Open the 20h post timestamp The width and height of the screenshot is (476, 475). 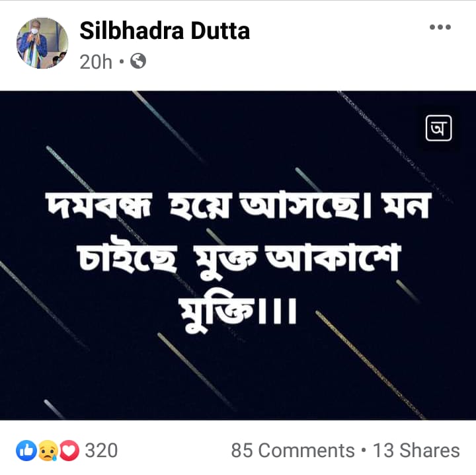(96, 61)
